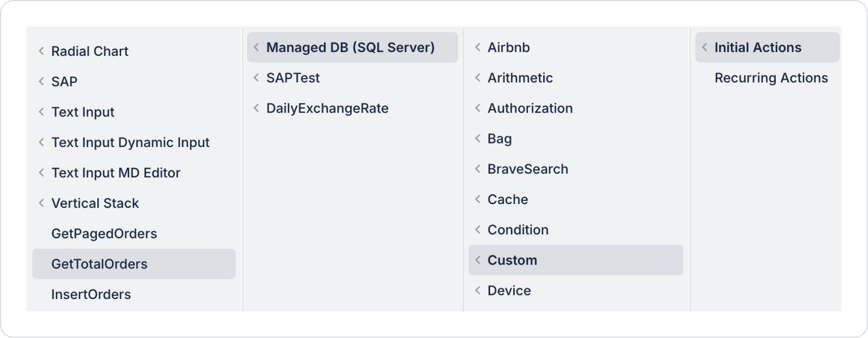Expand the Radial Chart chevron
Viewport: 868px width, 338px height.
point(41,51)
